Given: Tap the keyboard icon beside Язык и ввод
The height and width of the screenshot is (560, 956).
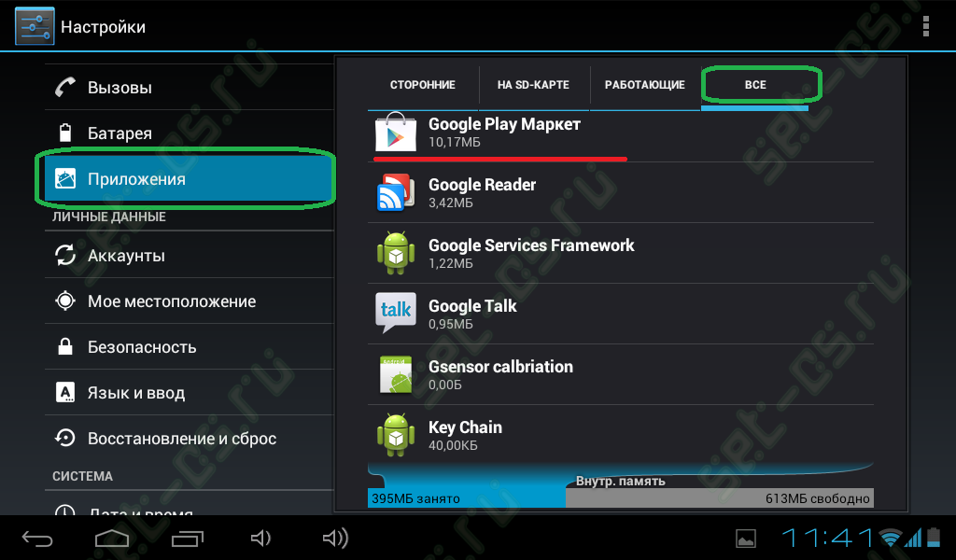Looking at the screenshot, I should 65,392.
